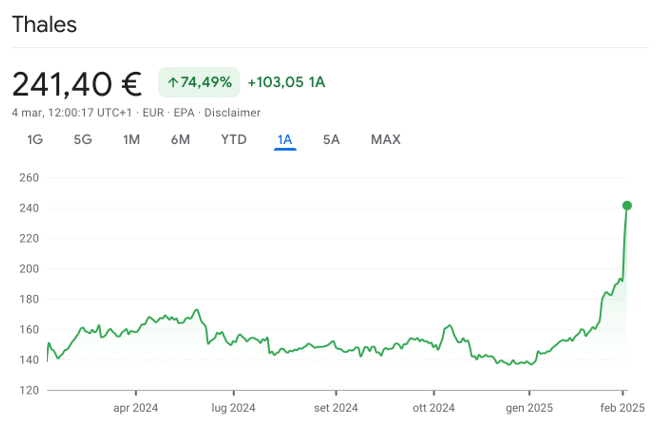Image resolution: width=665 pixels, height=430 pixels.
Task: Show MAX history range
Action: 386,140
